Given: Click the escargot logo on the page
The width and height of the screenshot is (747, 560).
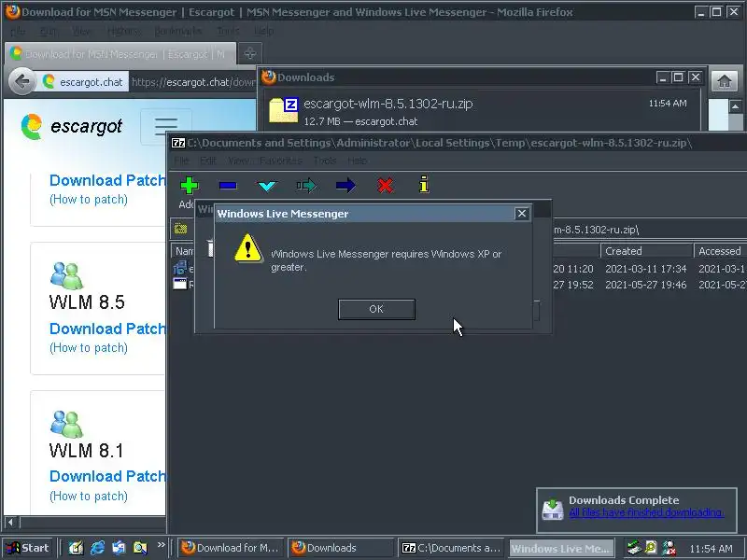Looking at the screenshot, I should pyautogui.click(x=72, y=127).
